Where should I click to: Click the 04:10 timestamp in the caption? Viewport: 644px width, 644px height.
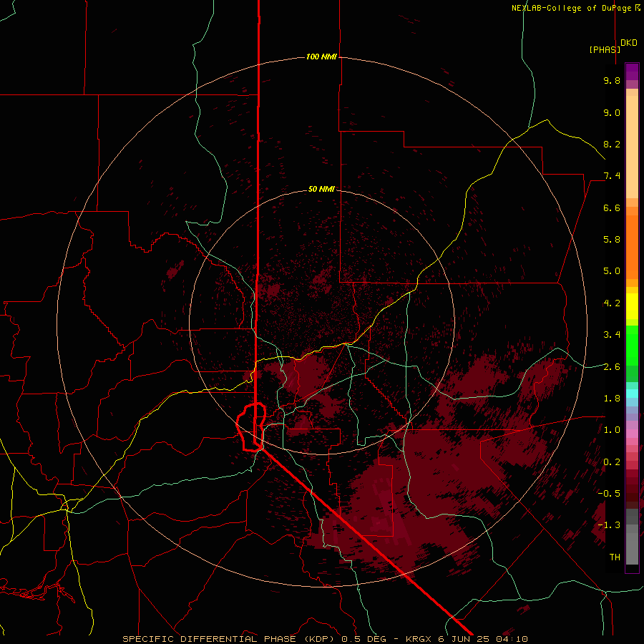tap(512, 639)
